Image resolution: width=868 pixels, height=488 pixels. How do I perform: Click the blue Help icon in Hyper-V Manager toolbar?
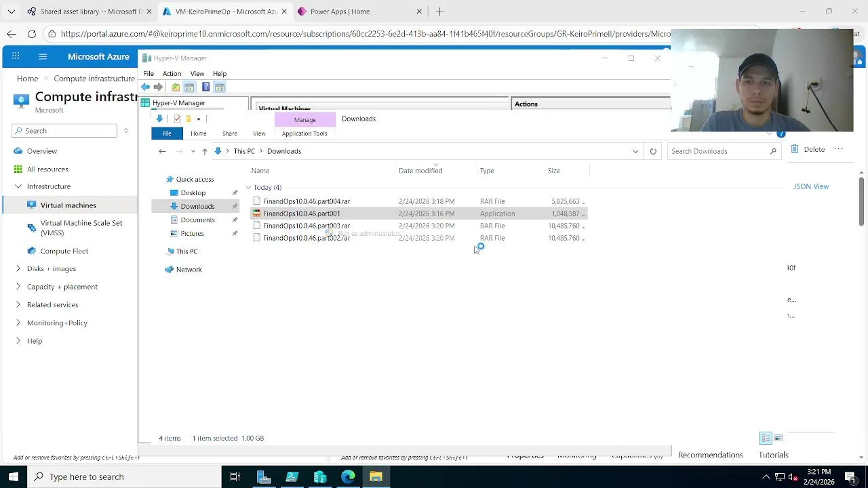(205, 87)
